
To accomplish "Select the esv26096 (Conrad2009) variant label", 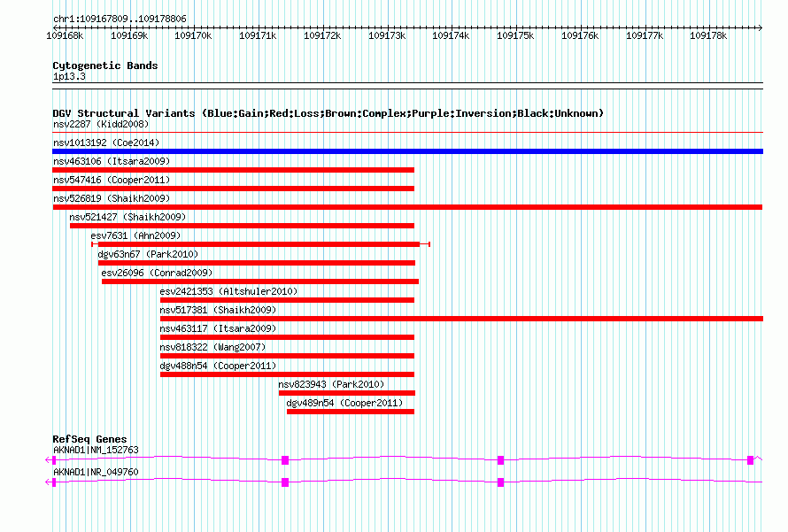I will coord(157,273).
